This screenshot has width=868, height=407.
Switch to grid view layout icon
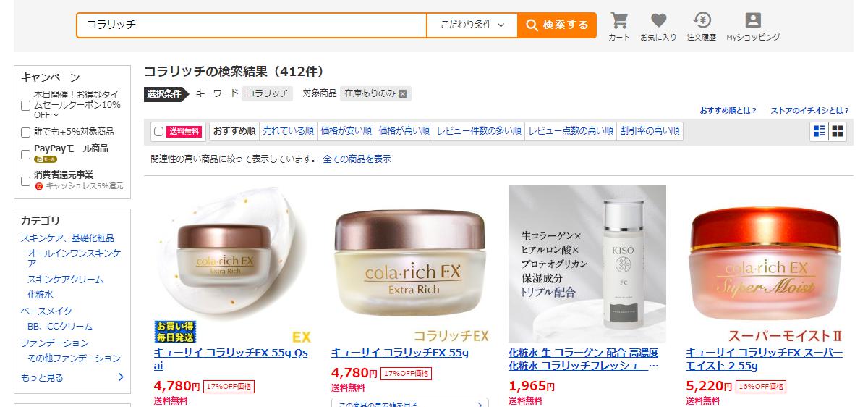point(838,131)
